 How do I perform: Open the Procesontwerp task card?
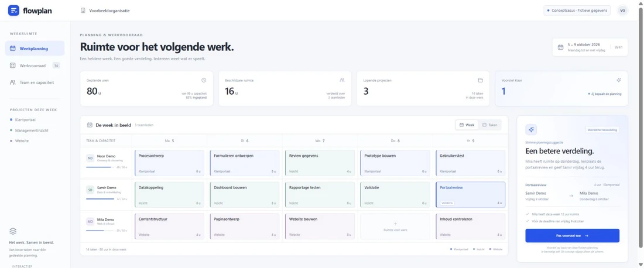pos(169,163)
